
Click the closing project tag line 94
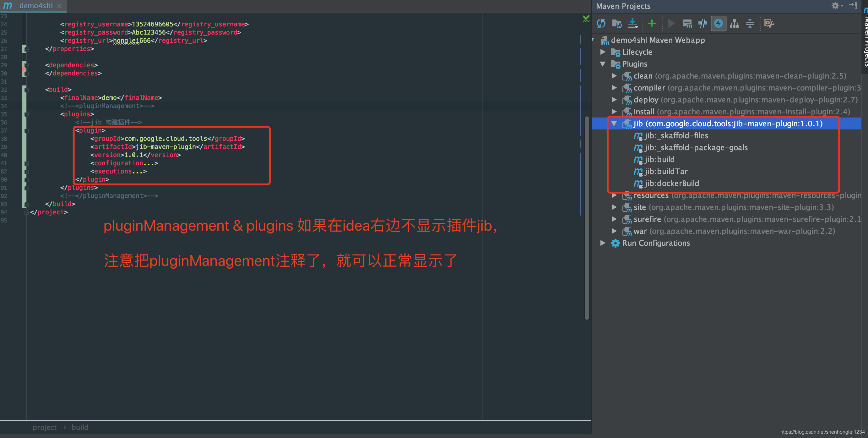[x=49, y=212]
